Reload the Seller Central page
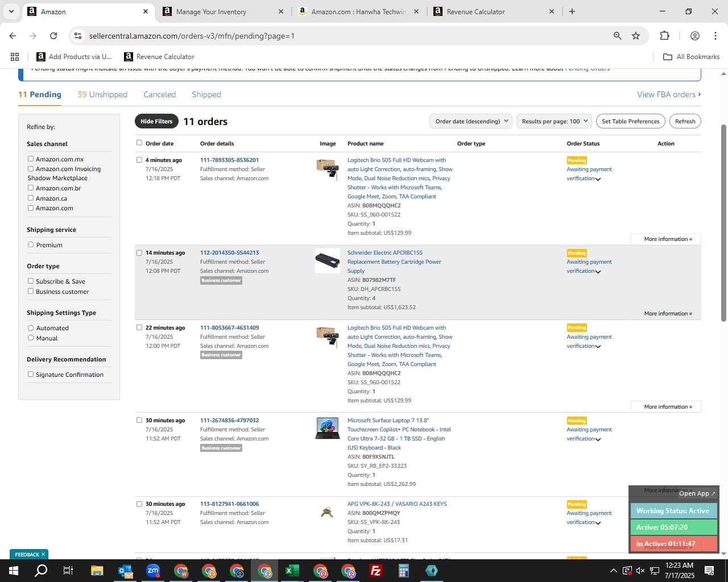Image resolution: width=728 pixels, height=582 pixels. (53, 36)
